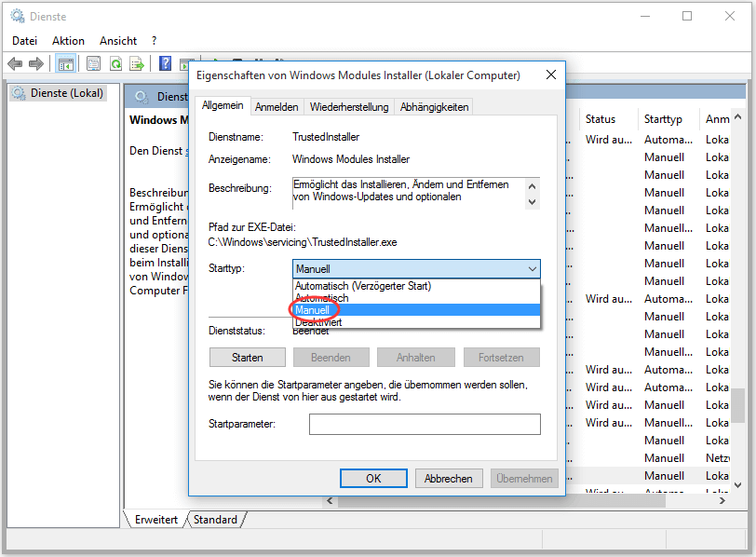Switch to the Anmelden tab
Viewport: 756px width, 557px height.
[x=277, y=107]
